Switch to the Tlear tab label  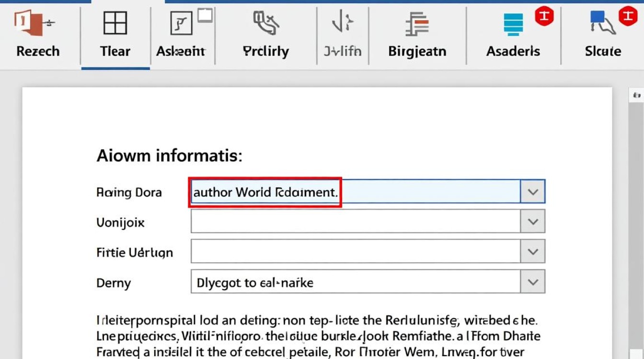(x=115, y=51)
